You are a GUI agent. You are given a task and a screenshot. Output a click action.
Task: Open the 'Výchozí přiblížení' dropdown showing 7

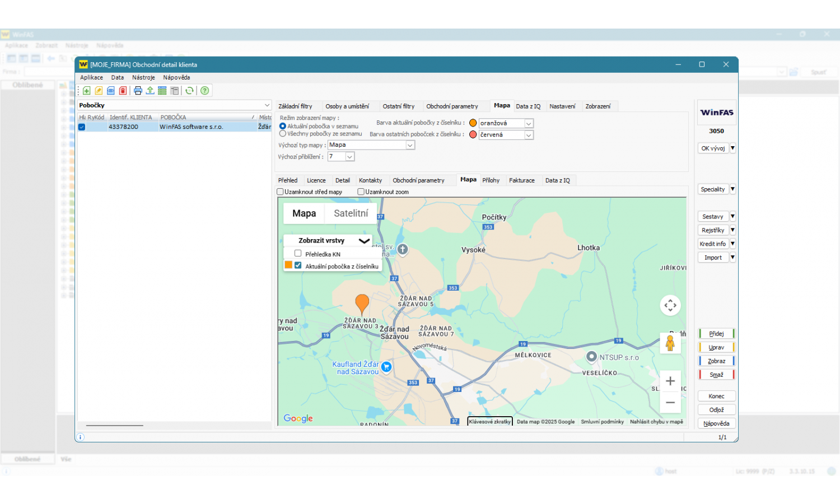[x=349, y=157]
